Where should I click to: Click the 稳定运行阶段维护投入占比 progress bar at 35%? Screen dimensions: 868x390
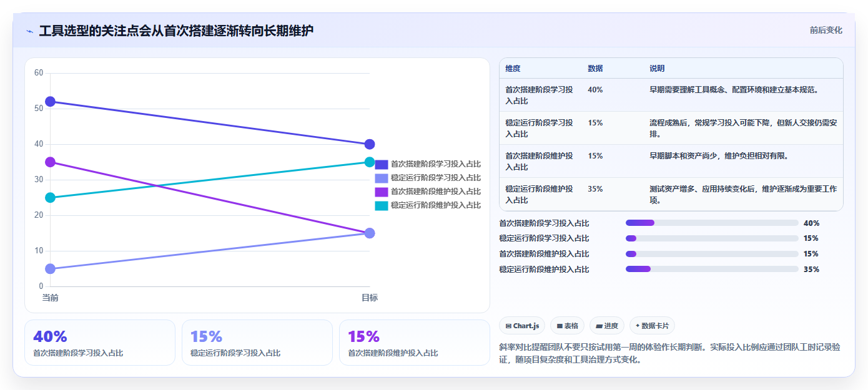click(712, 269)
